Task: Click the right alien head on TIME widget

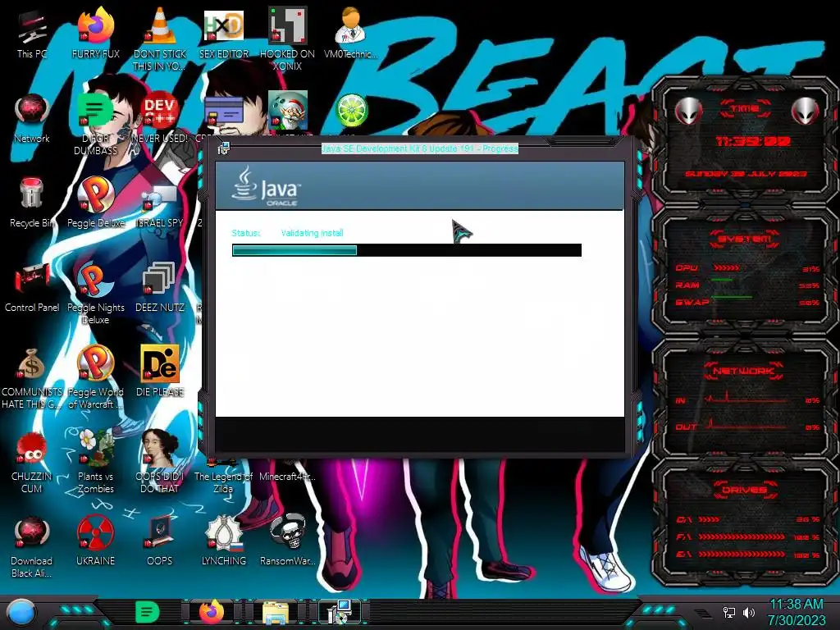Action: pyautogui.click(x=806, y=111)
